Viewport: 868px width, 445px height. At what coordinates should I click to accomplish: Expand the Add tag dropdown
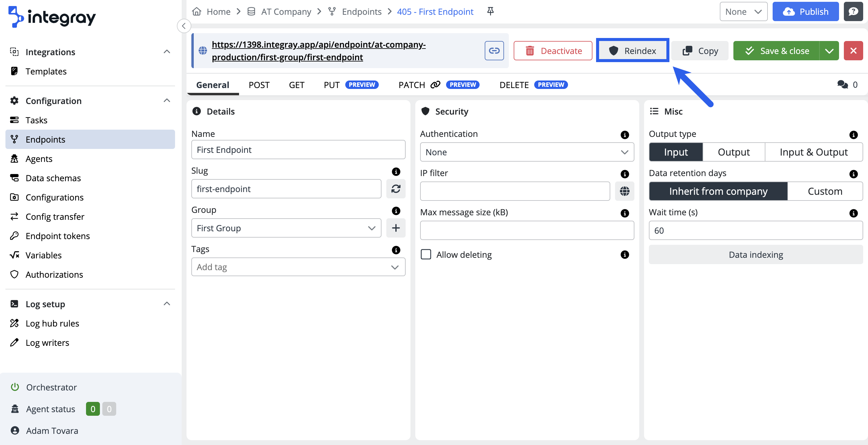click(298, 267)
